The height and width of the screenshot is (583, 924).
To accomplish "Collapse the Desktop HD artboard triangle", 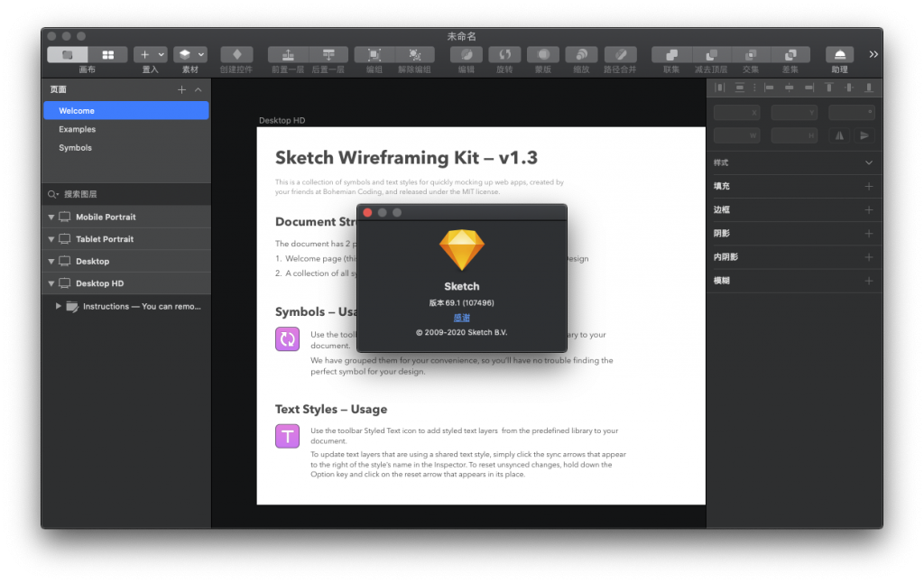I will pos(51,283).
